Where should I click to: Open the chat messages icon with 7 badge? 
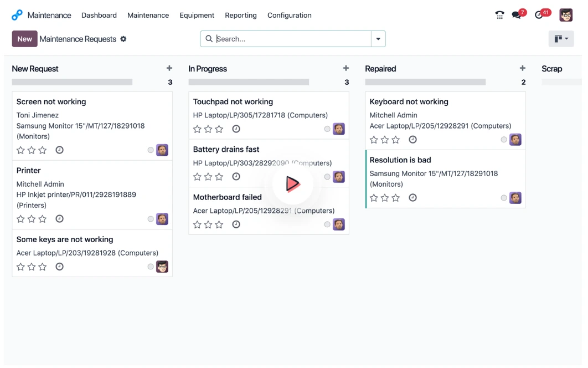pyautogui.click(x=517, y=16)
